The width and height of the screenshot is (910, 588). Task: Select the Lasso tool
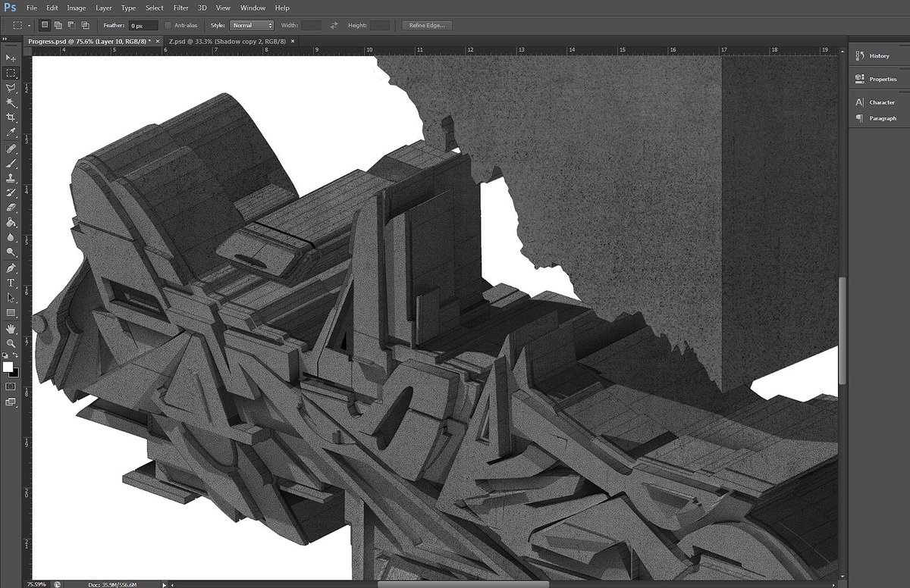(11, 89)
